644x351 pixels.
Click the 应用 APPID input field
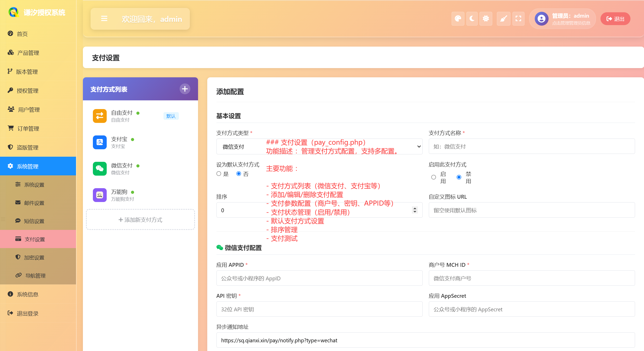(x=319, y=278)
